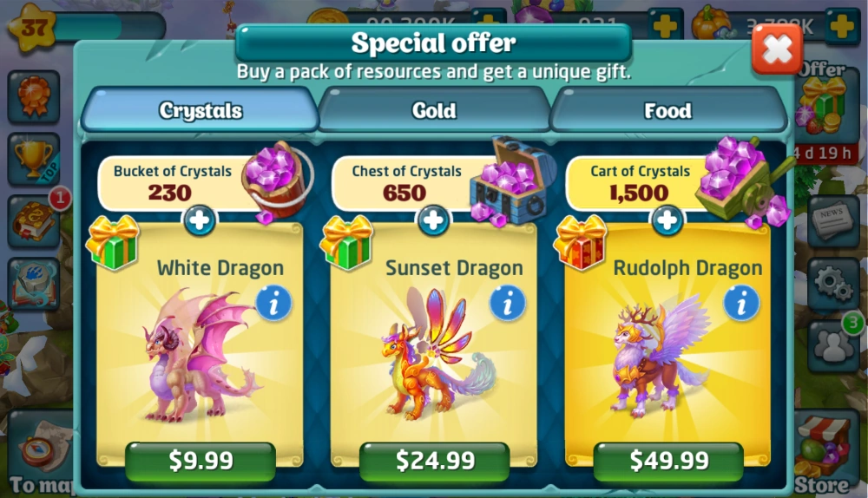This screenshot has width=868, height=498.
Task: Open the settings gears icon
Action: tap(832, 284)
